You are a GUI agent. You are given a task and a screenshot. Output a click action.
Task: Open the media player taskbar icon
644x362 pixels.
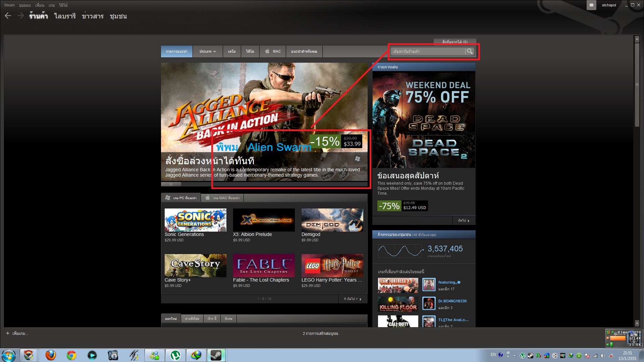(x=92, y=355)
